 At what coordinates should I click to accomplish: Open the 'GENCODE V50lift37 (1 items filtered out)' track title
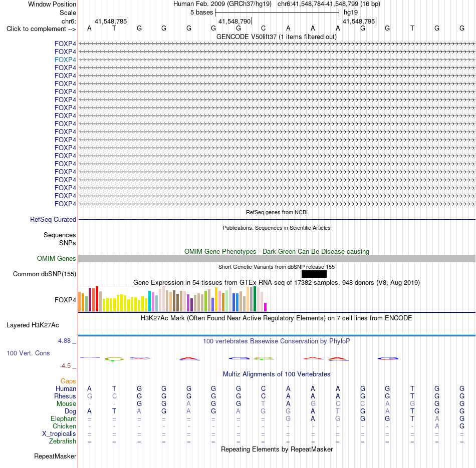(x=277, y=37)
